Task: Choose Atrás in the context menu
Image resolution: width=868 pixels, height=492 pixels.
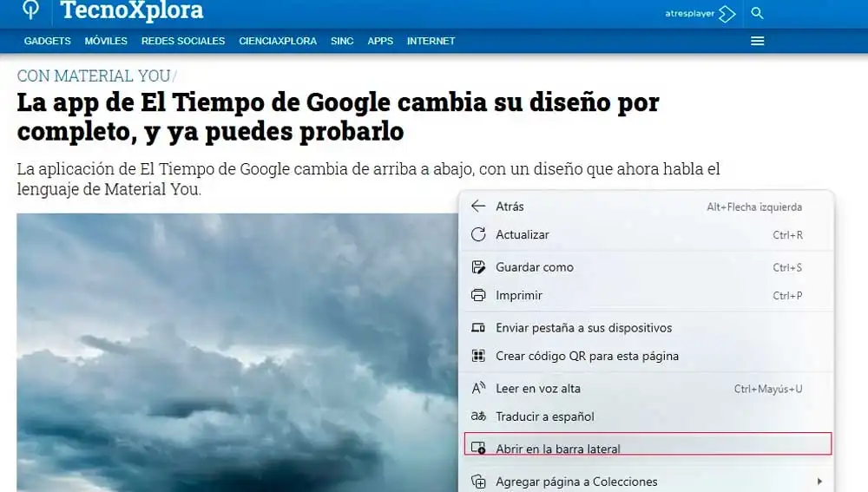Action: (646, 207)
